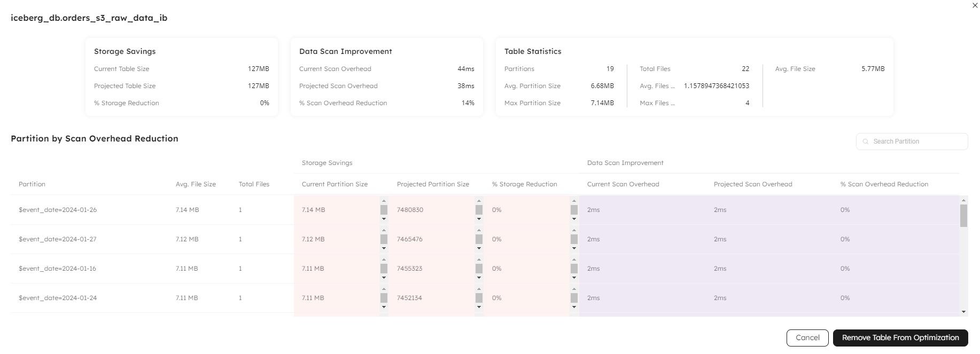Close the table details dialog
980x354 pixels.
point(975,5)
